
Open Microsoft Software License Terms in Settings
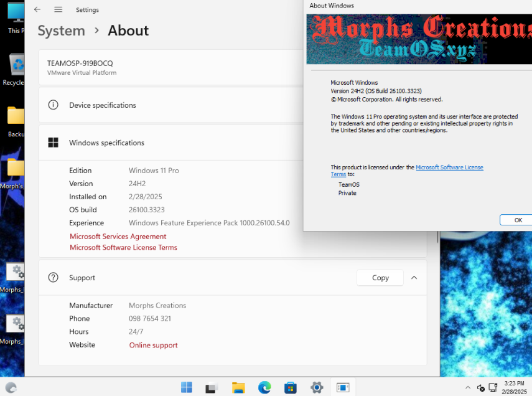coord(123,247)
